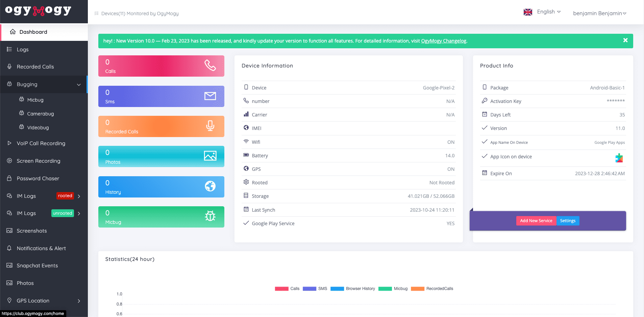Screen dimensions: 644x317
Task: Click the Google-Pixel-2 device value
Action: 439,88
